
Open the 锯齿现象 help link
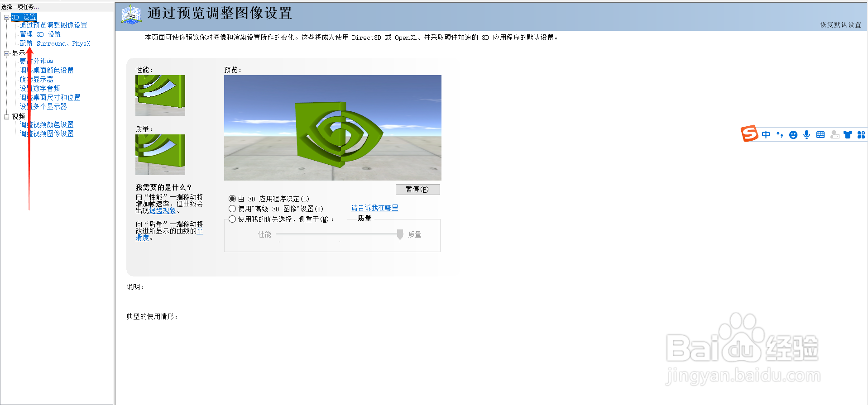click(x=163, y=211)
